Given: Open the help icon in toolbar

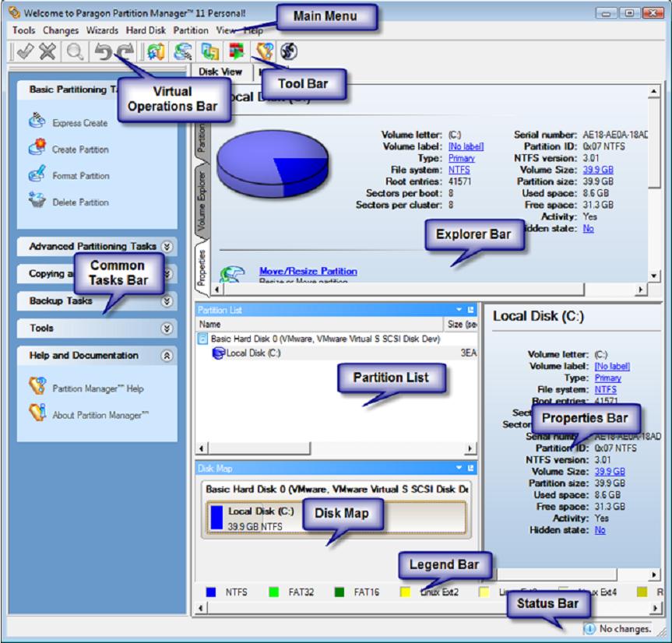Looking at the screenshot, I should 265,51.
